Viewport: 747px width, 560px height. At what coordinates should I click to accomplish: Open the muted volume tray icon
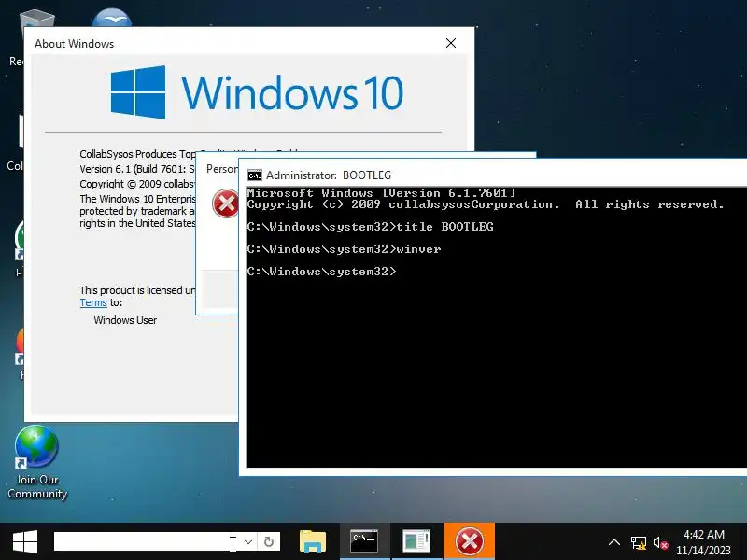(x=661, y=542)
